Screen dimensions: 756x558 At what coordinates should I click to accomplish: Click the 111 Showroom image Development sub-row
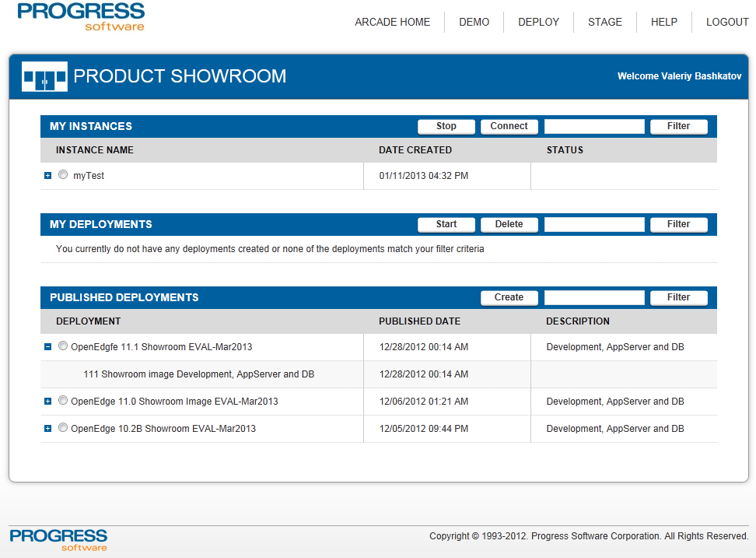pyautogui.click(x=198, y=374)
